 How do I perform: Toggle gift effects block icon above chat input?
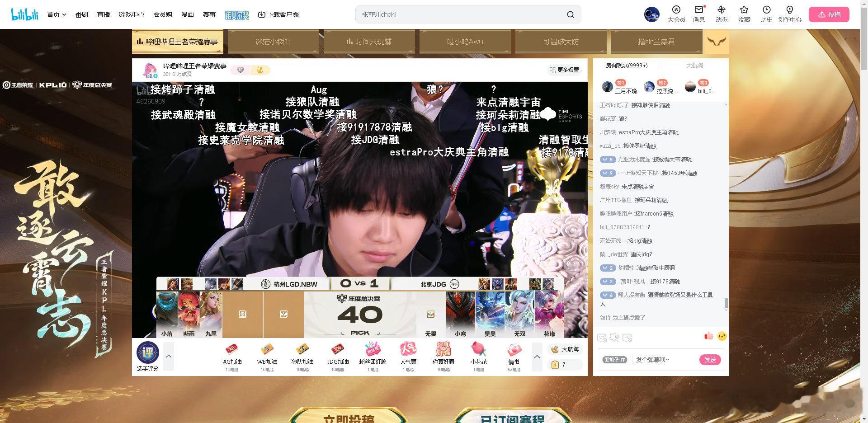tap(614, 338)
